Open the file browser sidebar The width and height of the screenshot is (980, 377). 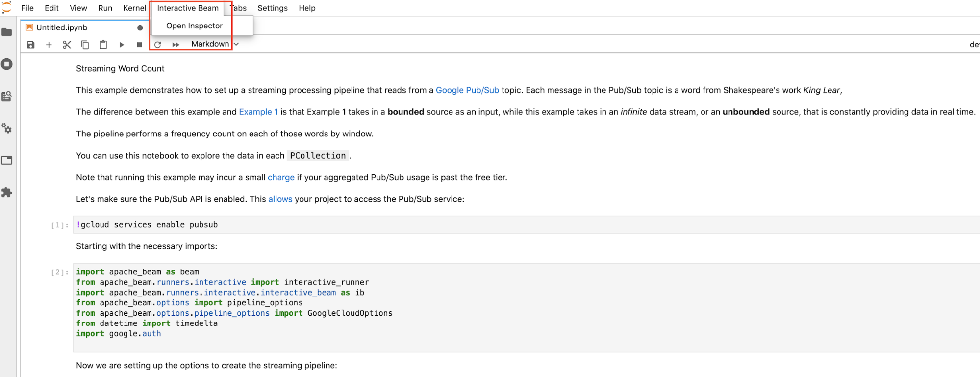pyautogui.click(x=7, y=32)
